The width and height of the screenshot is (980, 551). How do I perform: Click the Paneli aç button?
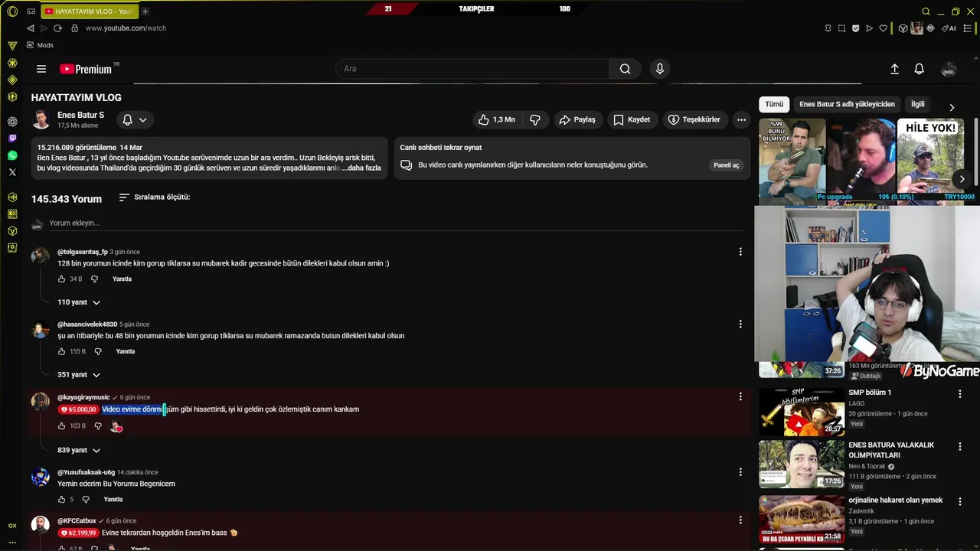[x=727, y=165]
